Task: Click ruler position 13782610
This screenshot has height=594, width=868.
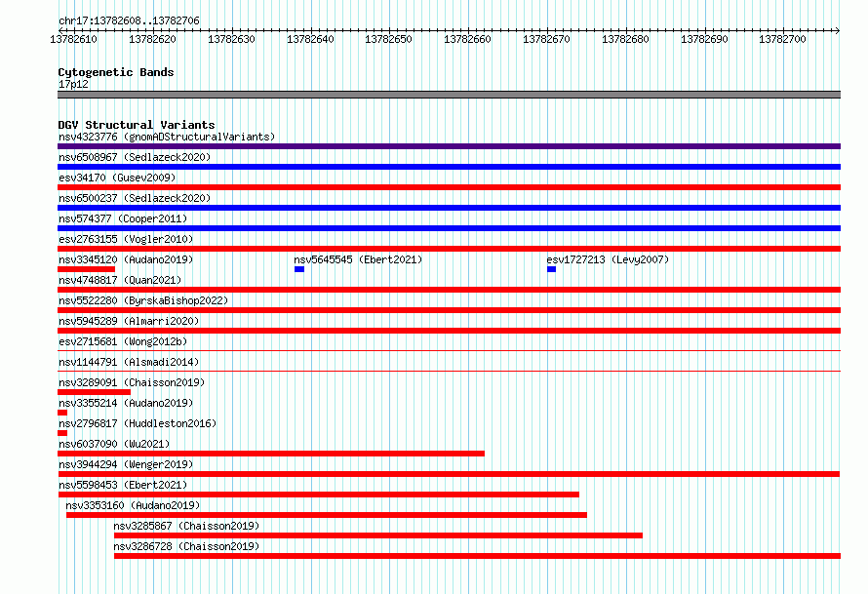Action: [73, 39]
